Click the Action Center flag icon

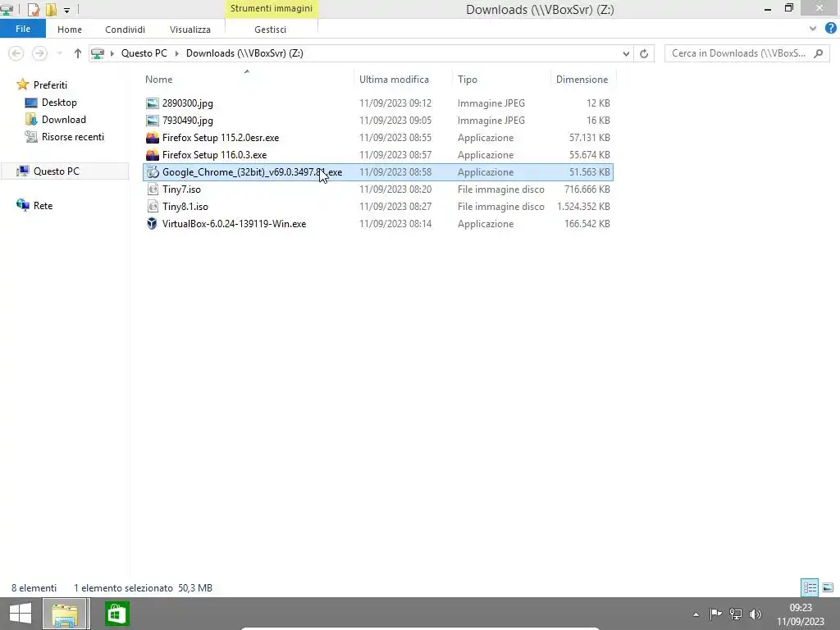[x=715, y=614]
